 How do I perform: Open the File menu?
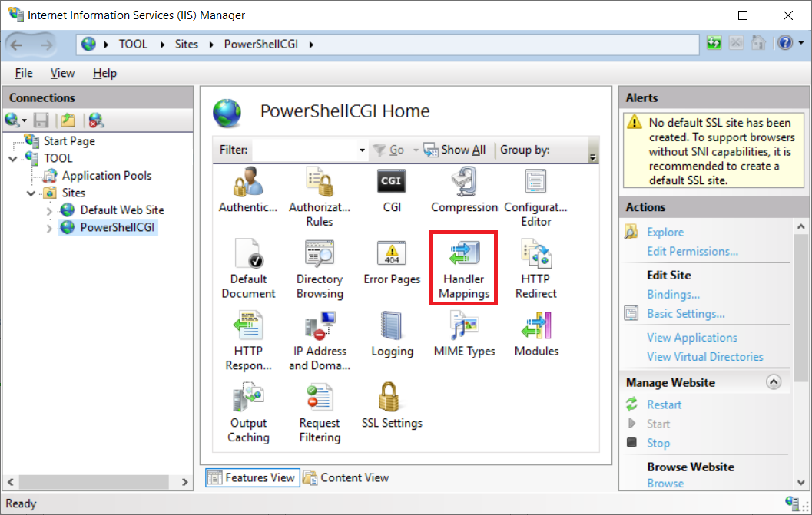click(24, 73)
